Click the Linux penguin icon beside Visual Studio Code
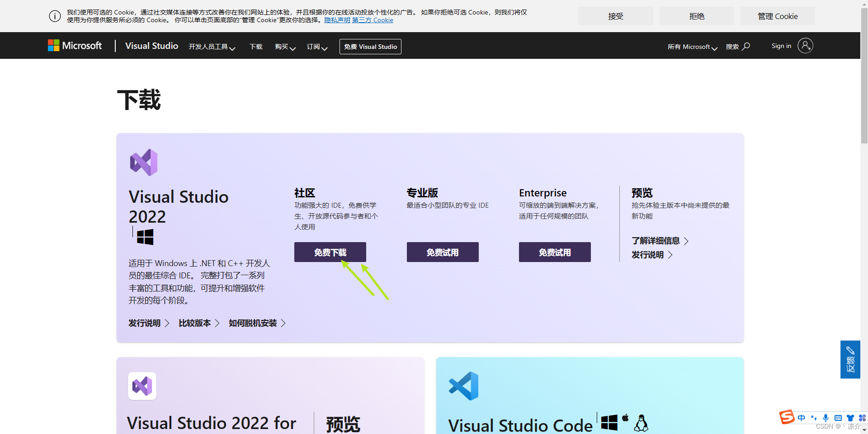 (x=641, y=423)
